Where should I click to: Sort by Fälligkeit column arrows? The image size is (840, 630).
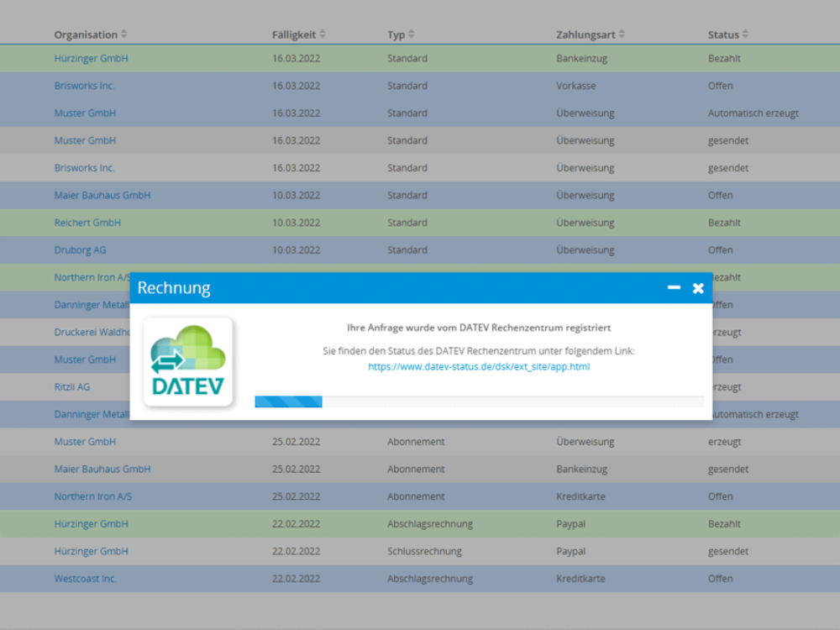click(x=323, y=34)
